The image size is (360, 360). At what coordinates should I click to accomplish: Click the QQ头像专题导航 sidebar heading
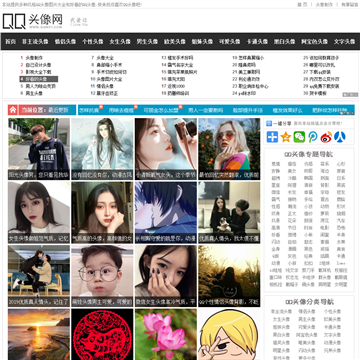coord(309,154)
